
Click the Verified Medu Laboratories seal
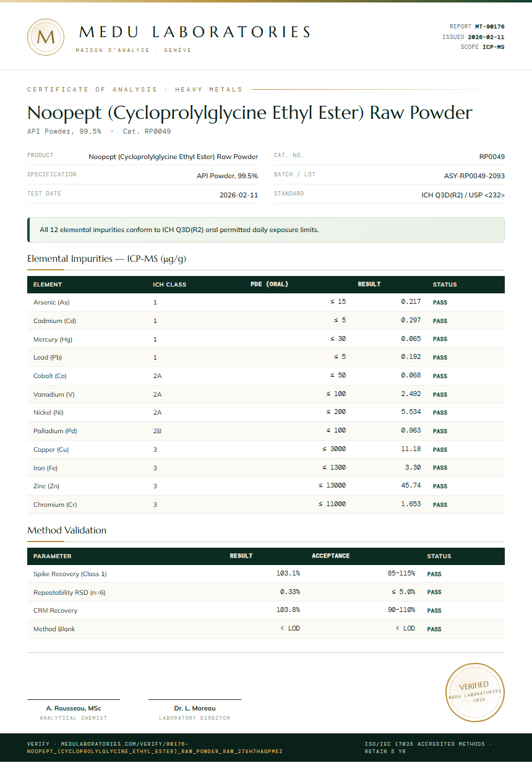[x=475, y=691]
